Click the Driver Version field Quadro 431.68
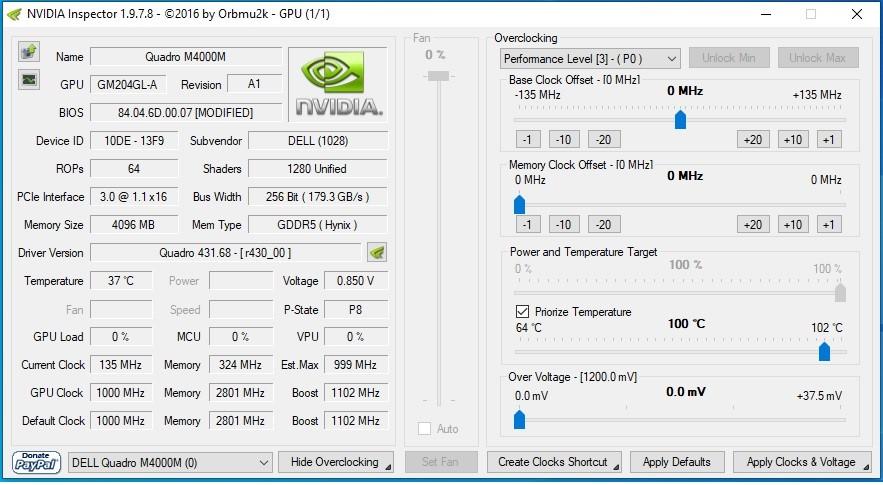Viewport: 883px width, 485px height. point(225,253)
